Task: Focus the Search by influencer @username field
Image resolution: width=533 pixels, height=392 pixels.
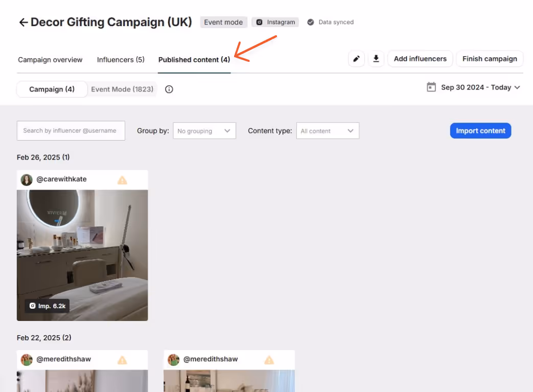Action: (x=71, y=130)
